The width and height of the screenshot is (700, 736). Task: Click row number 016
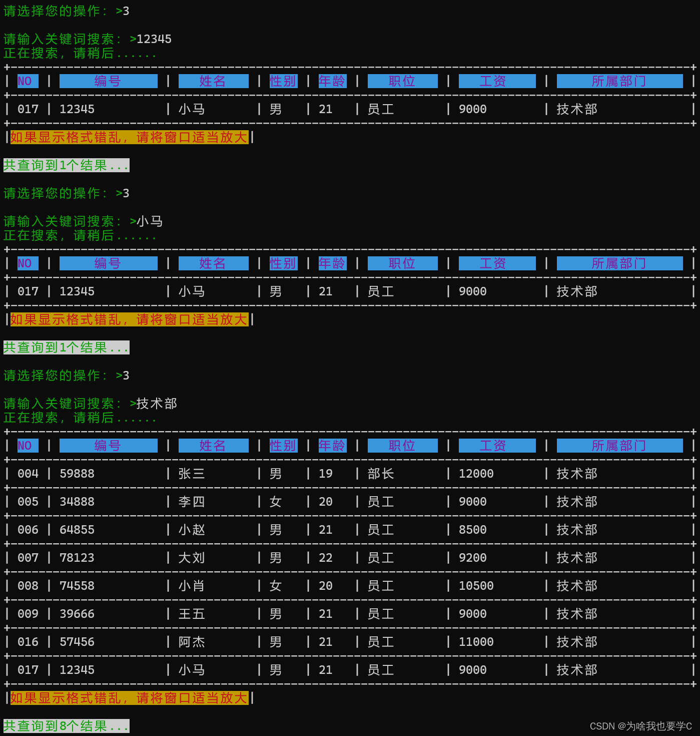(x=28, y=642)
